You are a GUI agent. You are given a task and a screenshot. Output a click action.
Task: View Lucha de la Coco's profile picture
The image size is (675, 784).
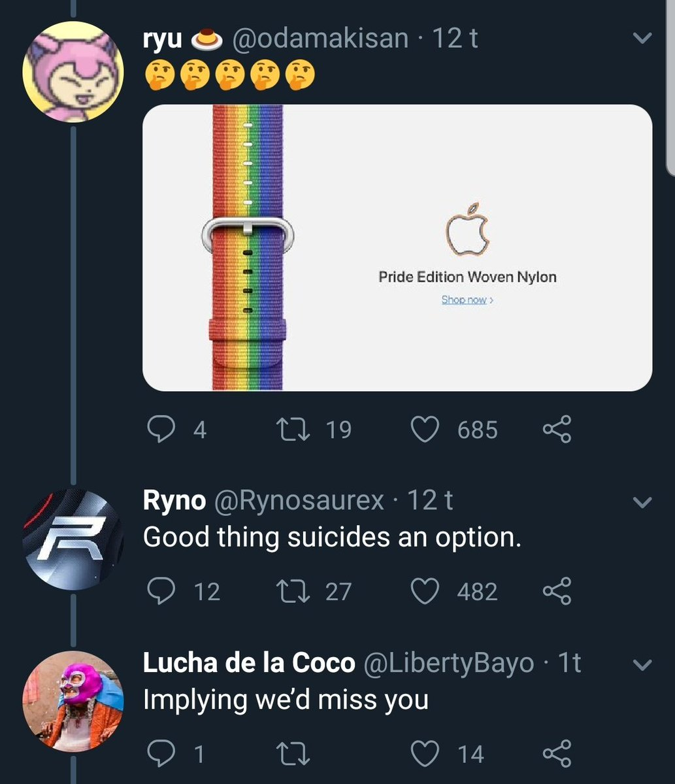pos(73,700)
